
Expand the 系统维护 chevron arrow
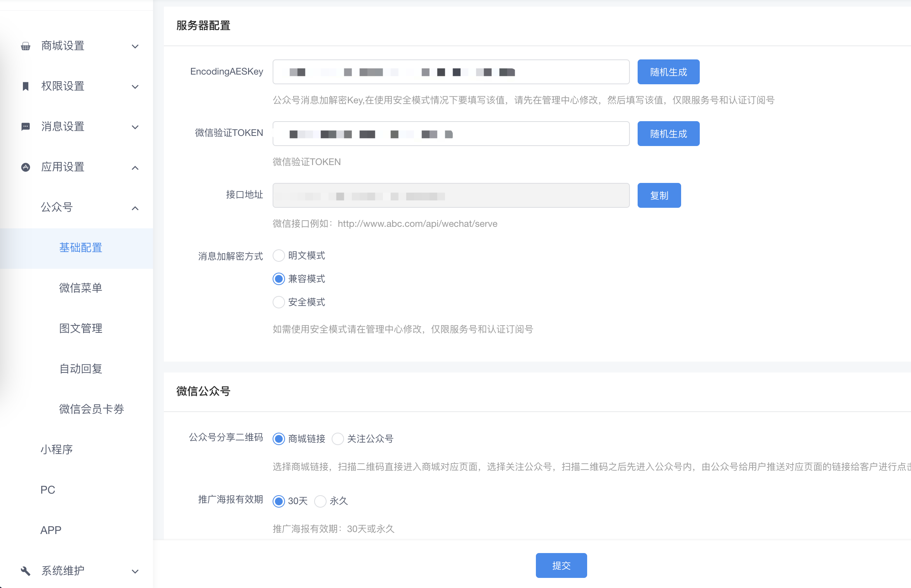[x=135, y=571]
